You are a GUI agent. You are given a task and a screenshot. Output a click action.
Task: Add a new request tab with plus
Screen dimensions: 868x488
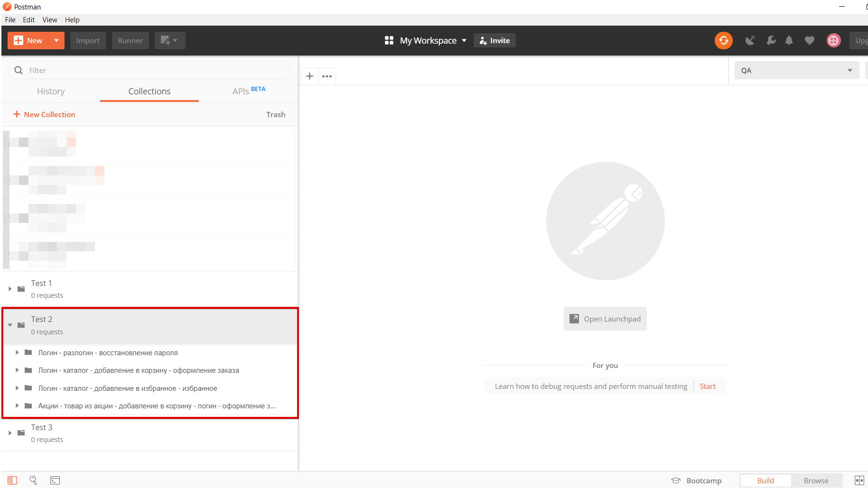(309, 76)
